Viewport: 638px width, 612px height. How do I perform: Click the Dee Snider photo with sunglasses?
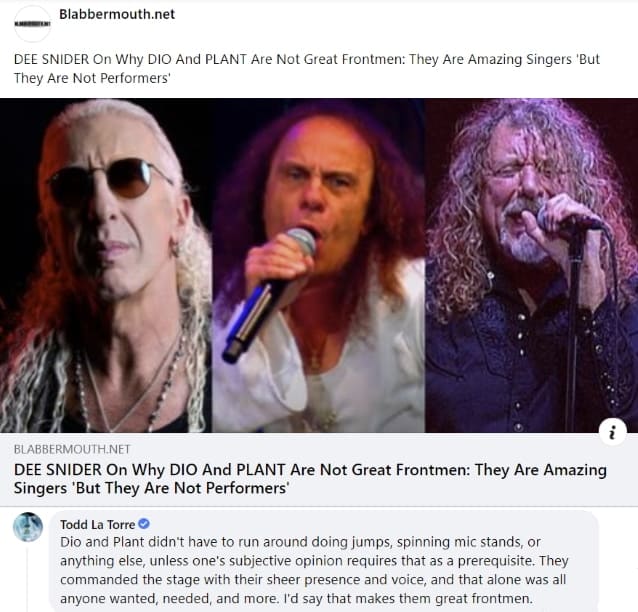point(106,265)
